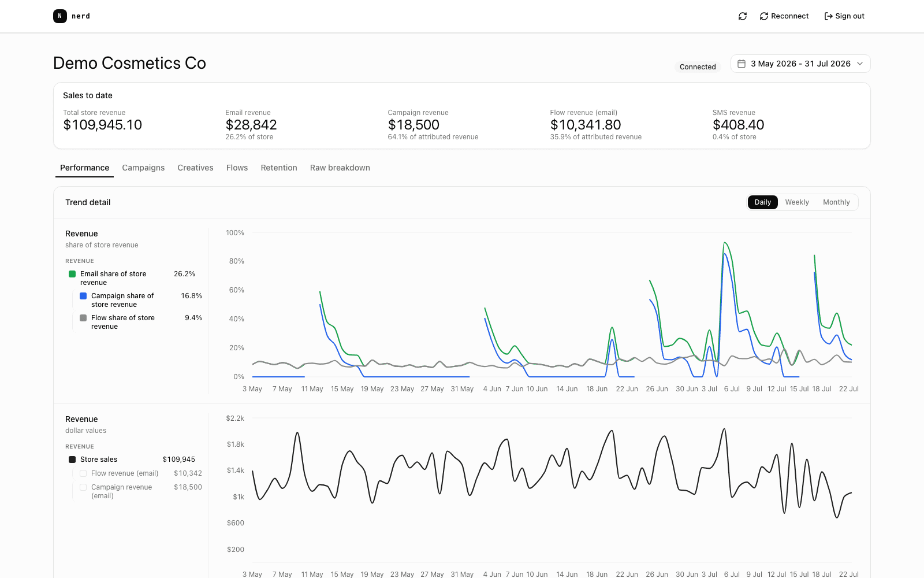Click the 26.2% of store text
The image size is (924, 578).
click(249, 137)
